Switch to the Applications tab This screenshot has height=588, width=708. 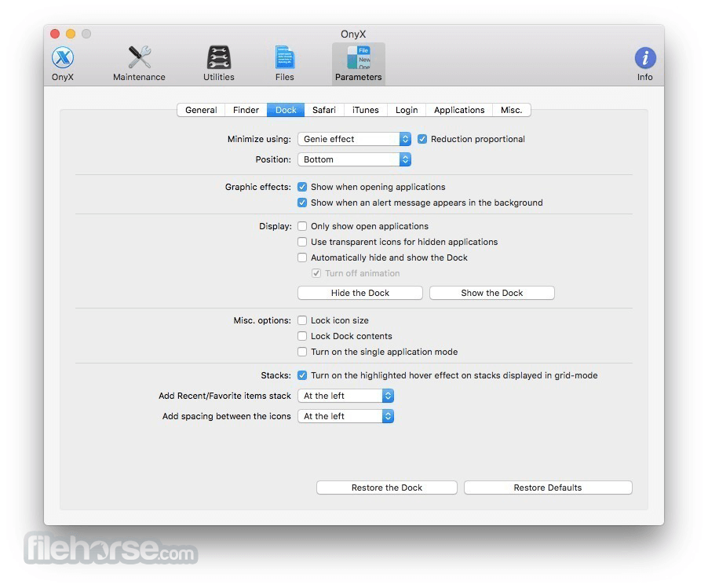459,110
